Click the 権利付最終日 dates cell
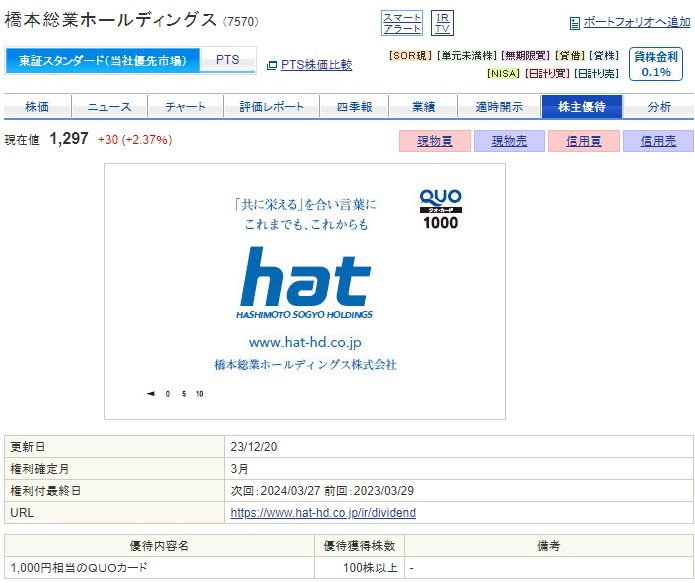Image resolution: width=695 pixels, height=583 pixels. 459,491
